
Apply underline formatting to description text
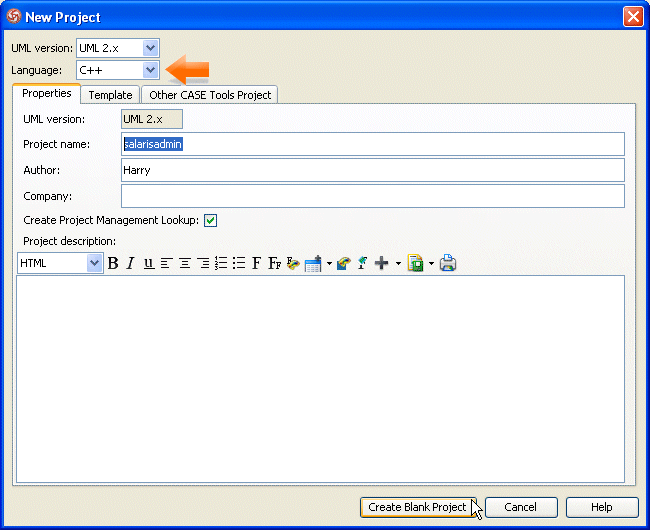pyautogui.click(x=148, y=263)
